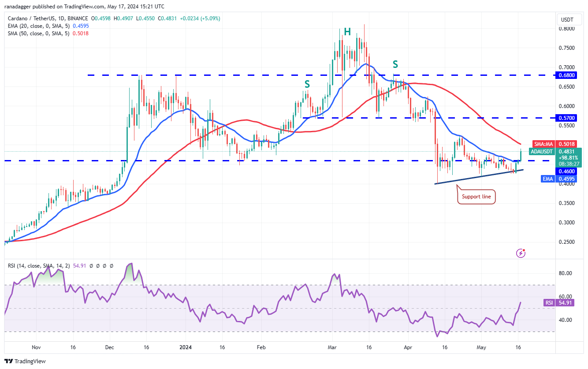Click the green ADAUSDT 0.4831 price tag

(x=556, y=157)
